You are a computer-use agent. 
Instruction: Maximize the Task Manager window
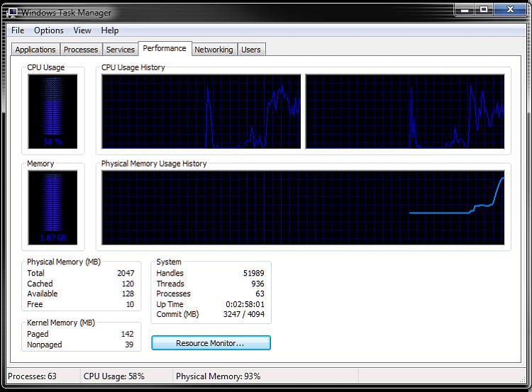pos(484,10)
